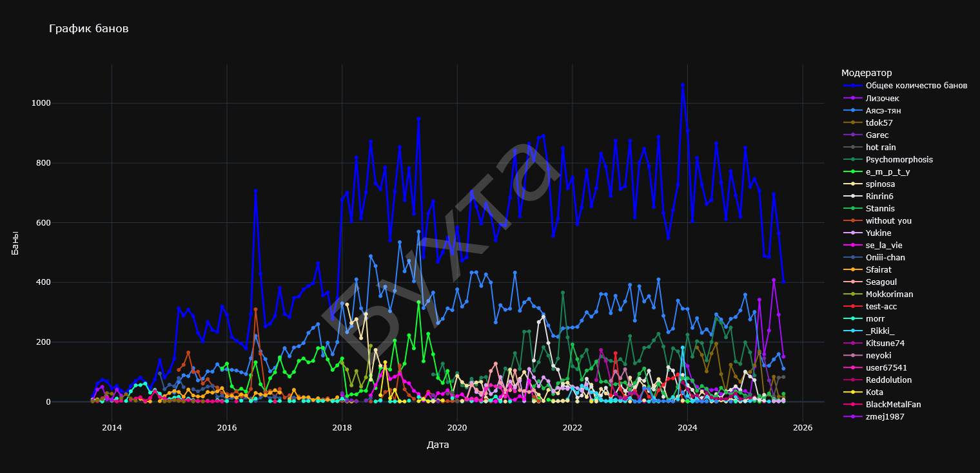This screenshot has width=980, height=473.
Task: Click the 'Модератор' legend title
Action: pos(867,73)
